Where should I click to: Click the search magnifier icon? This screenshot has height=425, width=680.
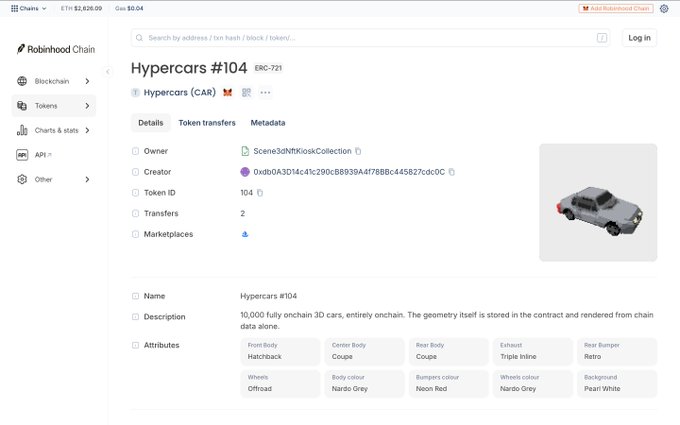tap(139, 38)
